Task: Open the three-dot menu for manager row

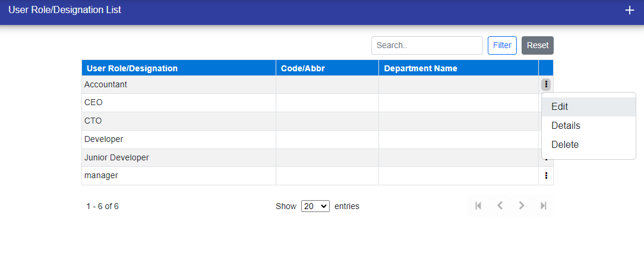Action: tap(546, 176)
